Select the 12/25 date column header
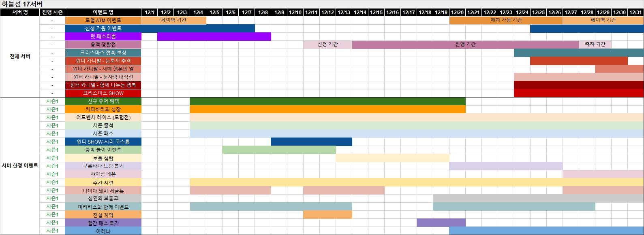This screenshot has height=235, width=644. [538, 12]
